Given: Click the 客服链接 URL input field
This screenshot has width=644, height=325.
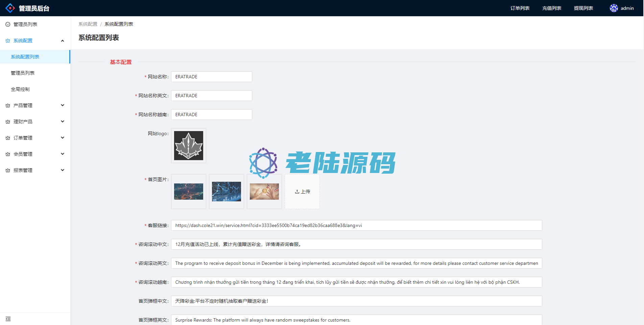Looking at the screenshot, I should 356,225.
